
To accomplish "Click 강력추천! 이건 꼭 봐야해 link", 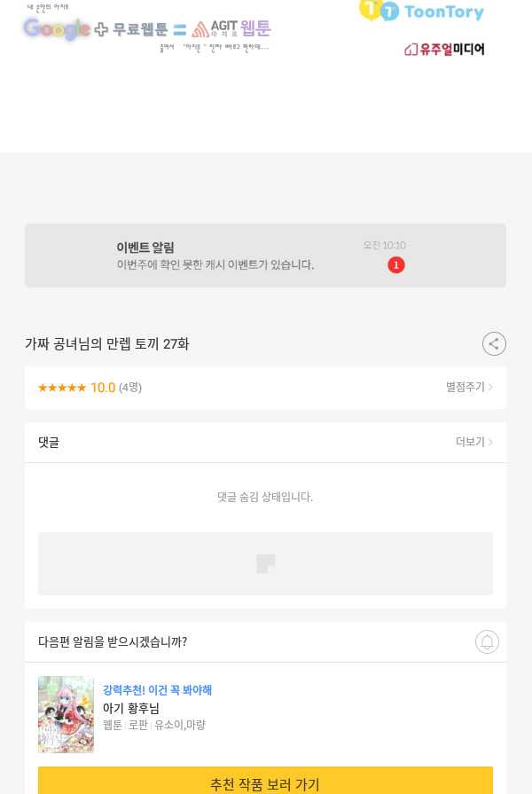I will pyautogui.click(x=158, y=689).
